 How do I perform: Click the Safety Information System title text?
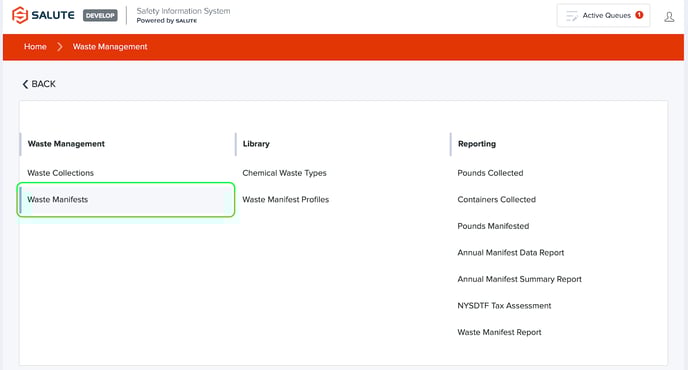[x=183, y=11]
